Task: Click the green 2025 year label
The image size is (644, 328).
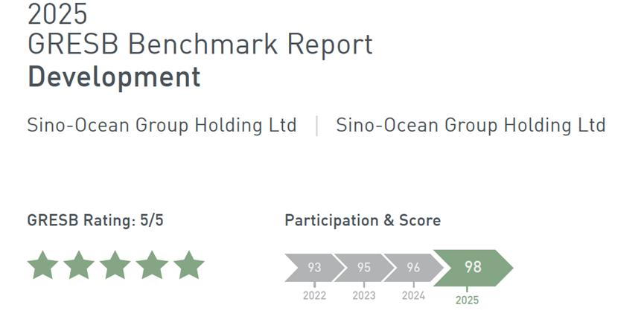Action: 467,300
